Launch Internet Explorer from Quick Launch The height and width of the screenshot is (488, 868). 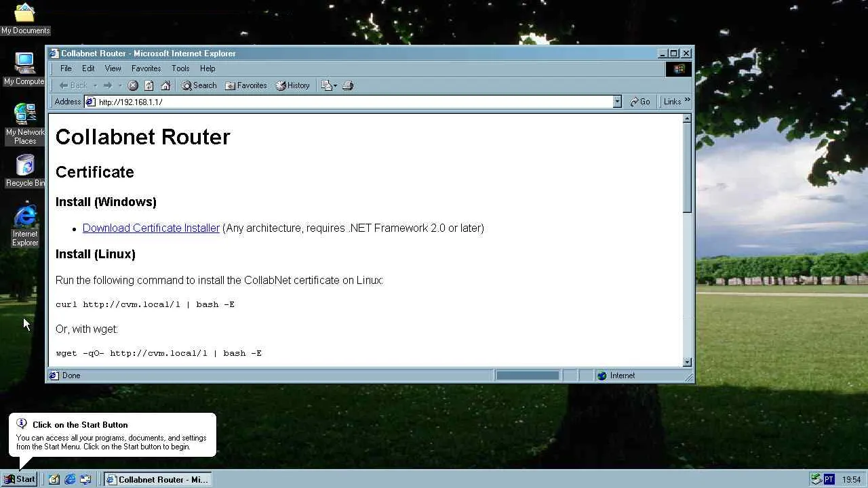pyautogui.click(x=70, y=479)
